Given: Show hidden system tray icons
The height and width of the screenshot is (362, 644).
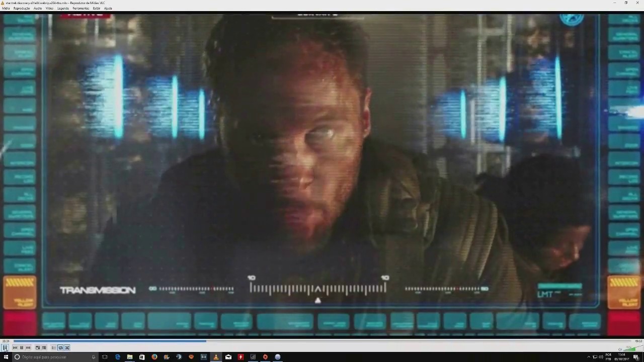Looking at the screenshot, I should click(x=589, y=357).
